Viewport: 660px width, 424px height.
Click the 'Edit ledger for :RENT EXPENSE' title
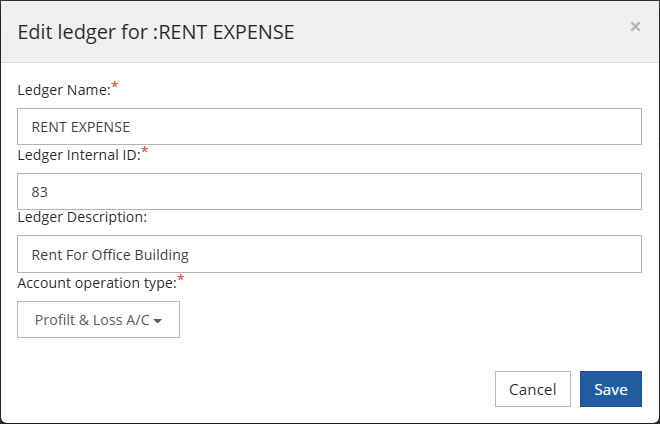[x=156, y=32]
